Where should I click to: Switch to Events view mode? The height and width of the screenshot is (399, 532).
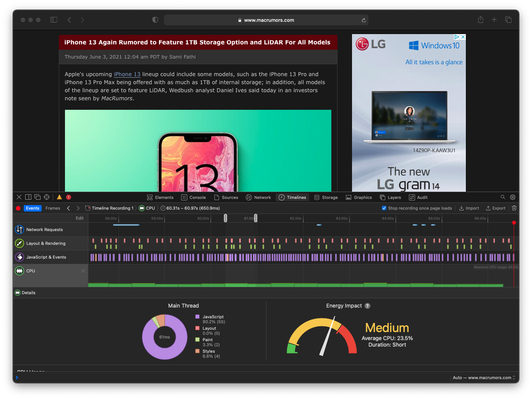coord(32,208)
